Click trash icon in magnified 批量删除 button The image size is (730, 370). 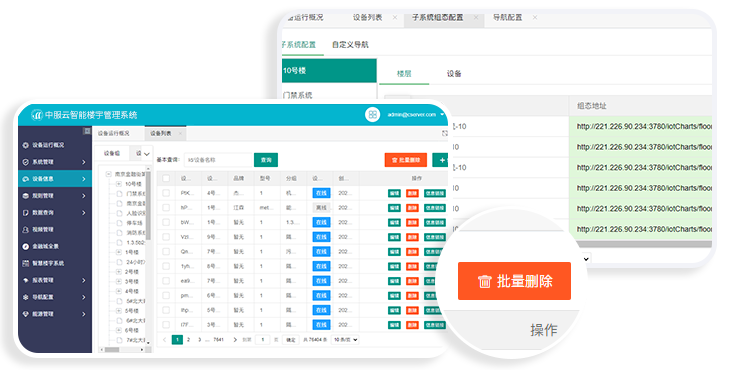pos(484,281)
